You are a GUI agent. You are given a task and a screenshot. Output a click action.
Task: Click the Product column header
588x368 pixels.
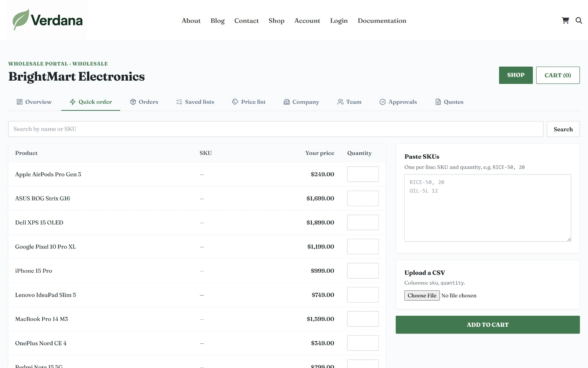click(x=26, y=153)
